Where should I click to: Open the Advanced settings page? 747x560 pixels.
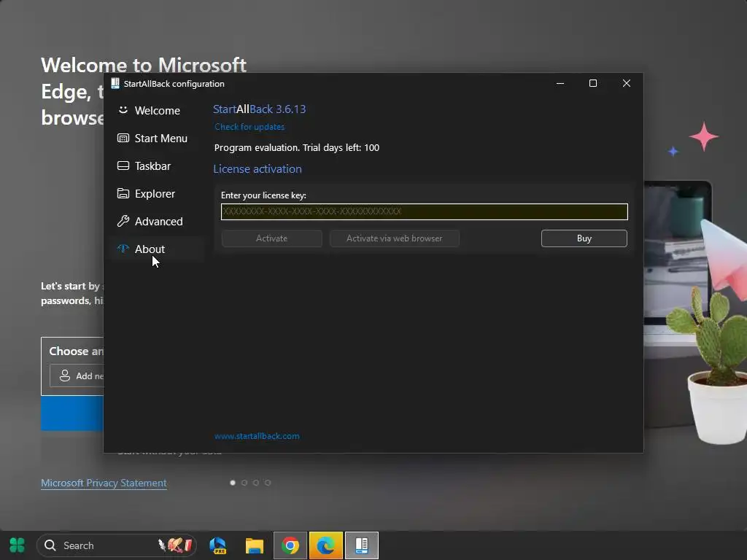(x=158, y=221)
